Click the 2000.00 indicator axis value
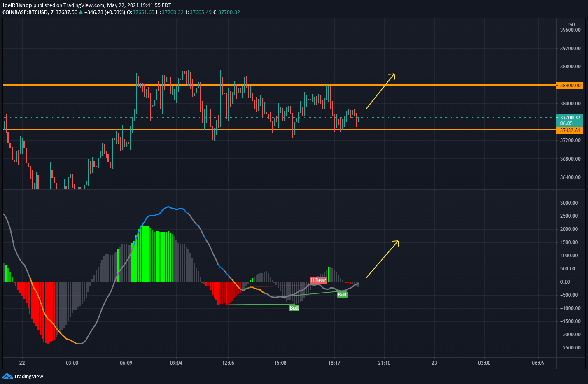Screen dimensions: 588x384 point(569,229)
